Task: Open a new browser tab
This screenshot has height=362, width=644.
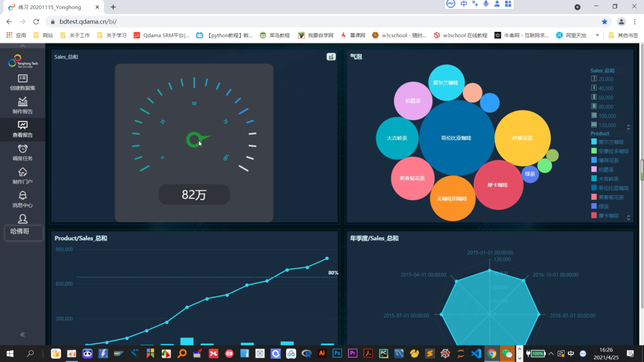Action: point(113,7)
